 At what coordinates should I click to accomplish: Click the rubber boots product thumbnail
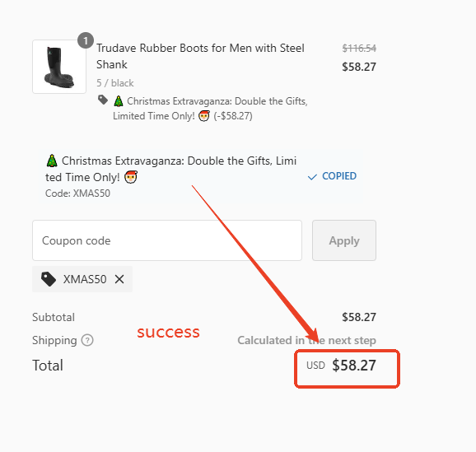tap(59, 67)
